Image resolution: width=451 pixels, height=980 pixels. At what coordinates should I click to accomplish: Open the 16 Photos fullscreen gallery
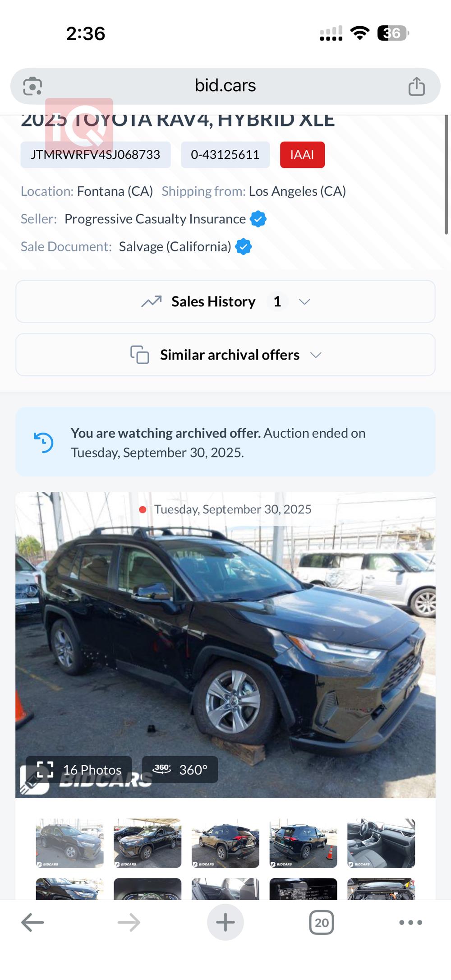79,769
